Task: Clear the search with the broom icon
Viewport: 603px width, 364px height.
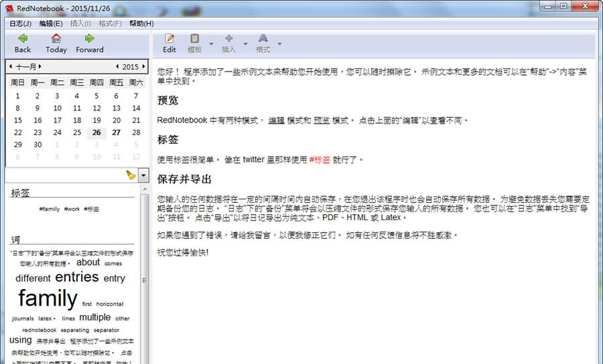Action: pos(131,175)
